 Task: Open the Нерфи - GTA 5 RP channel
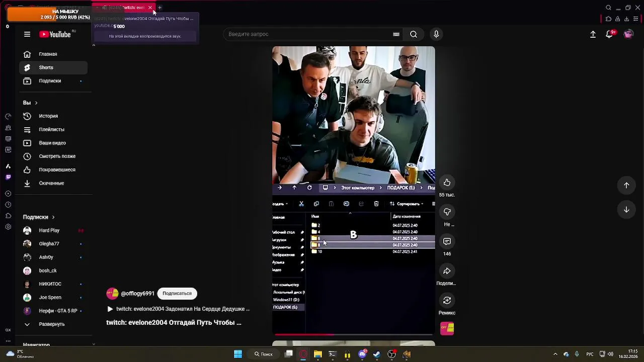point(53,311)
